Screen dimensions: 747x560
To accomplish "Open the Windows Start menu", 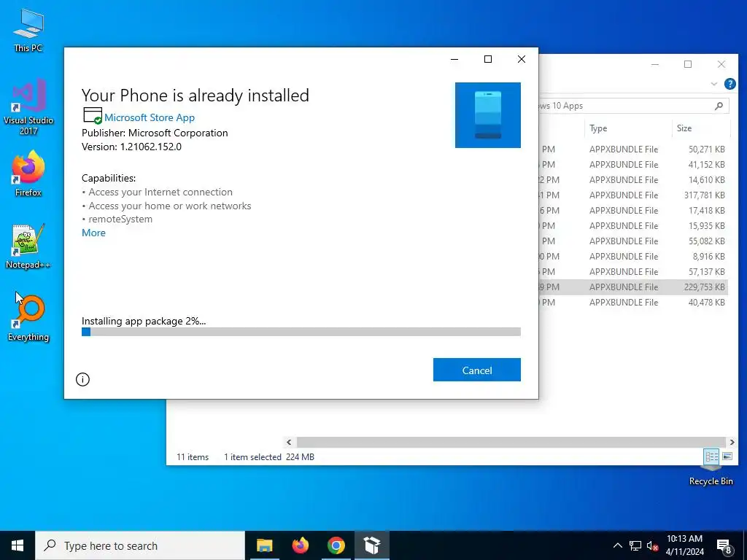I will (x=18, y=545).
